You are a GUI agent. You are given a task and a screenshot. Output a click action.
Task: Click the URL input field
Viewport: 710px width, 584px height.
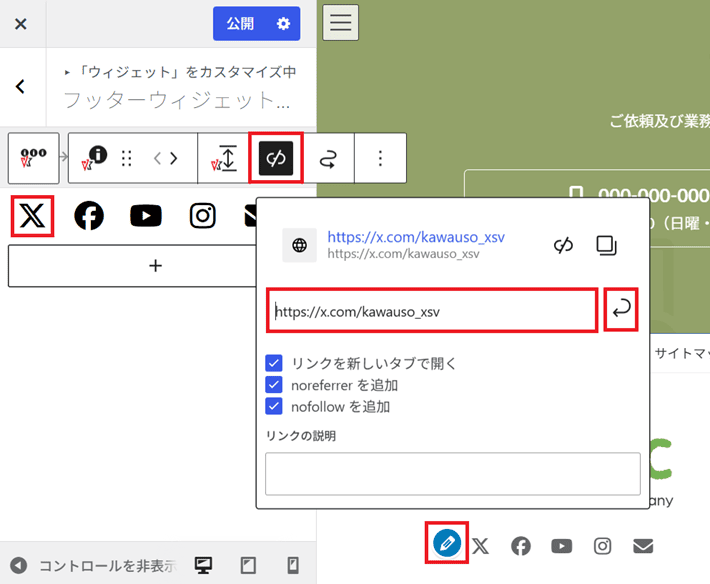pos(432,311)
